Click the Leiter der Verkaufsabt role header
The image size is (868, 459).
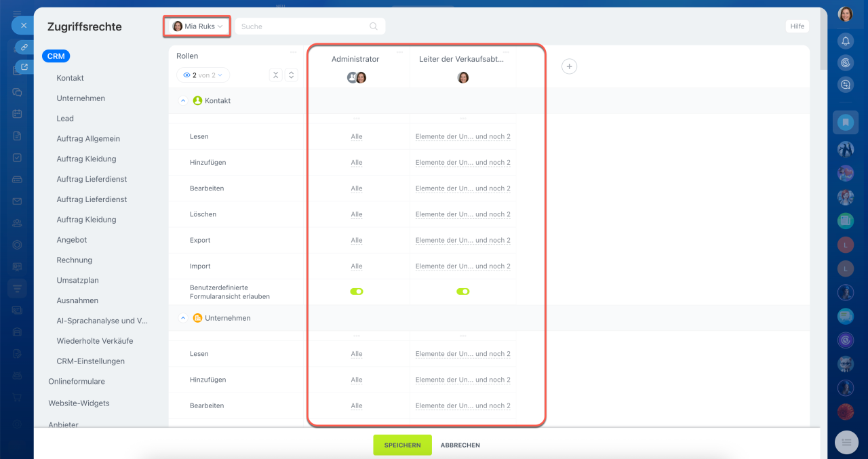pos(461,60)
